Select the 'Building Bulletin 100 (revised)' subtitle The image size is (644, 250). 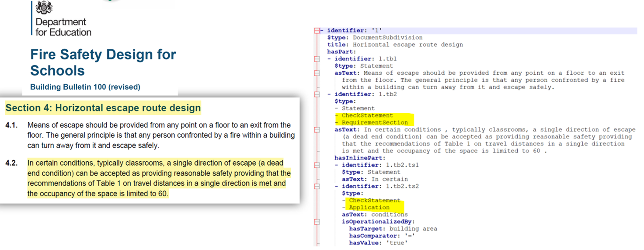[x=85, y=87]
